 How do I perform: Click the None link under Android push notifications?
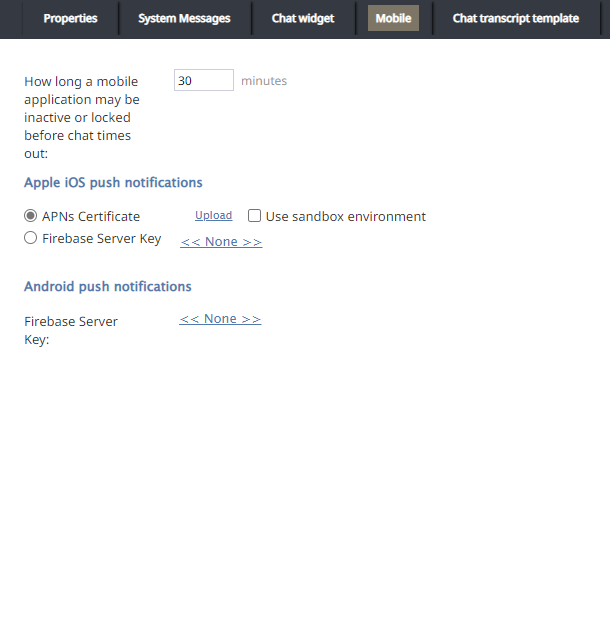(220, 319)
